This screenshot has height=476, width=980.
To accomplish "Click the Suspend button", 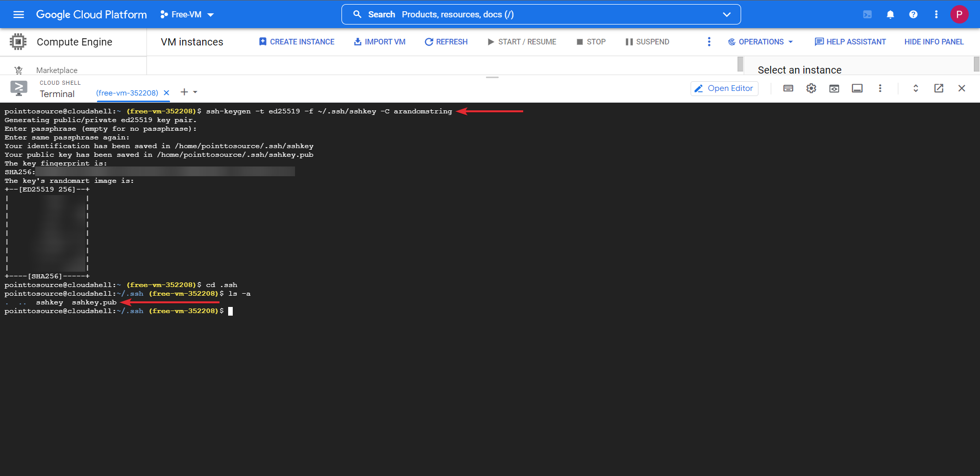I will 647,42.
